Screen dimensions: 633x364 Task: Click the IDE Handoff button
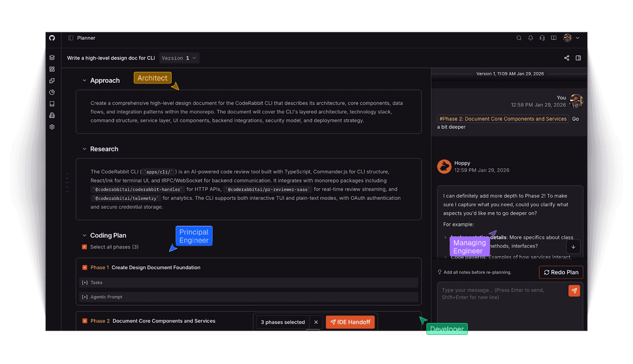[350, 322]
